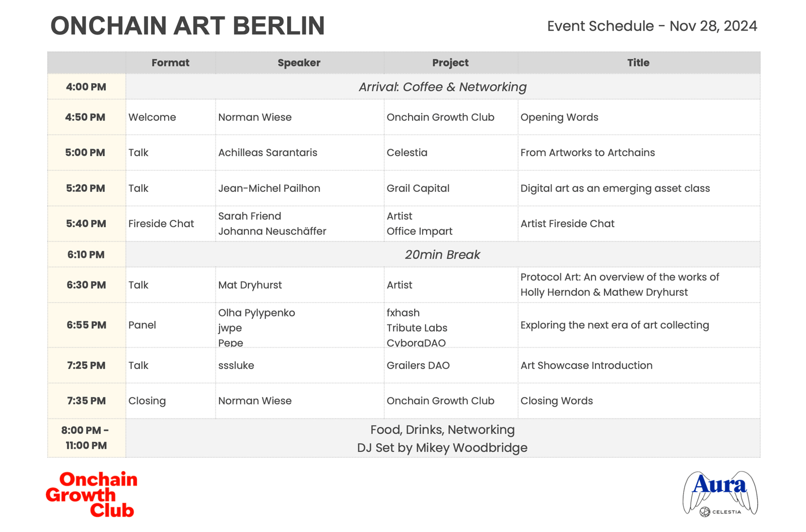Click the 20min Break row
This screenshot has width=806, height=532.
coord(443,254)
